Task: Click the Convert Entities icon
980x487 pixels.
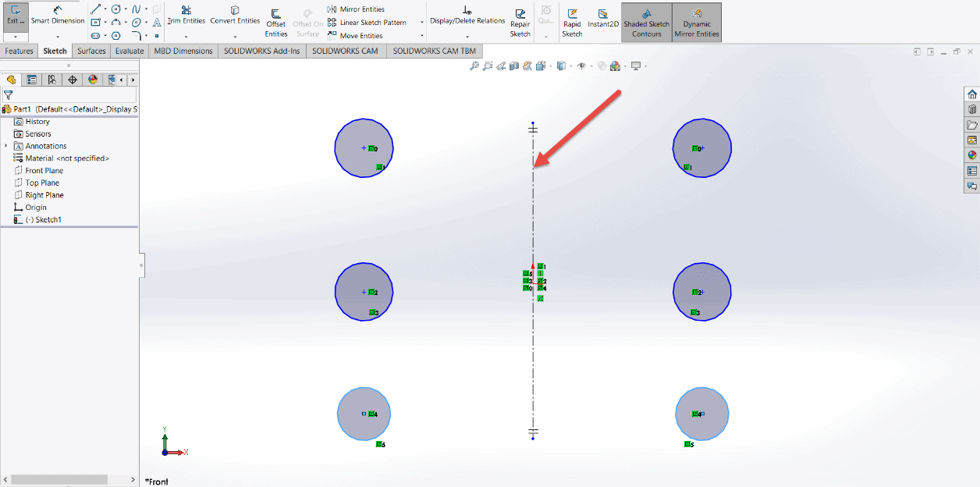Action: (235, 15)
